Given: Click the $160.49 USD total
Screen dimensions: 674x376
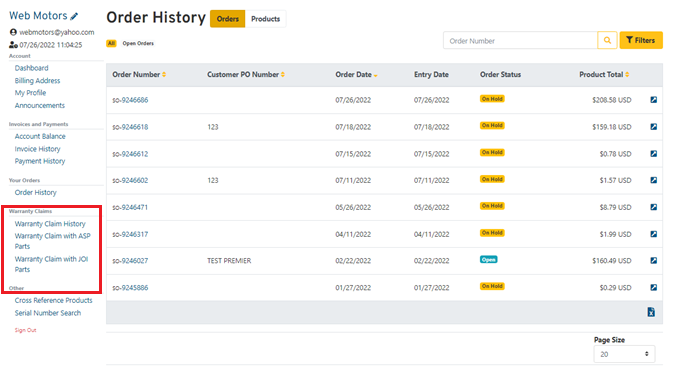Looking at the screenshot, I should (x=612, y=261).
